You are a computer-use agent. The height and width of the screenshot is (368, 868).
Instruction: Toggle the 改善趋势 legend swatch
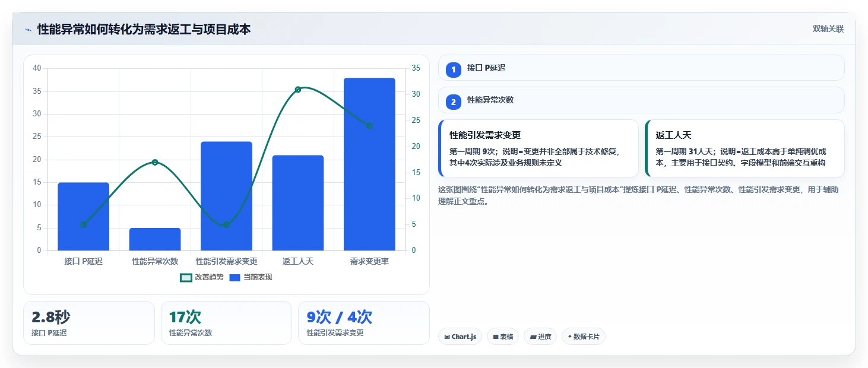pyautogui.click(x=186, y=277)
